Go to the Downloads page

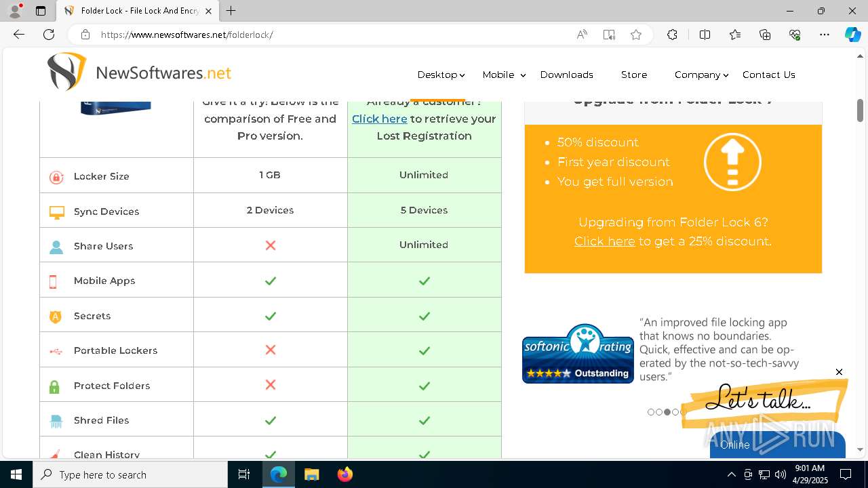(567, 75)
